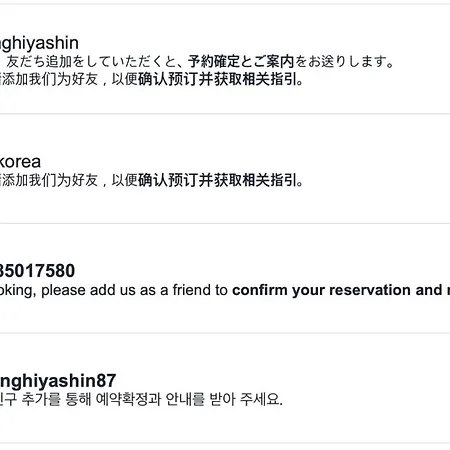The image size is (450, 450).
Task: Click the Korean ending '받아 주세요.'
Action: (x=246, y=399)
